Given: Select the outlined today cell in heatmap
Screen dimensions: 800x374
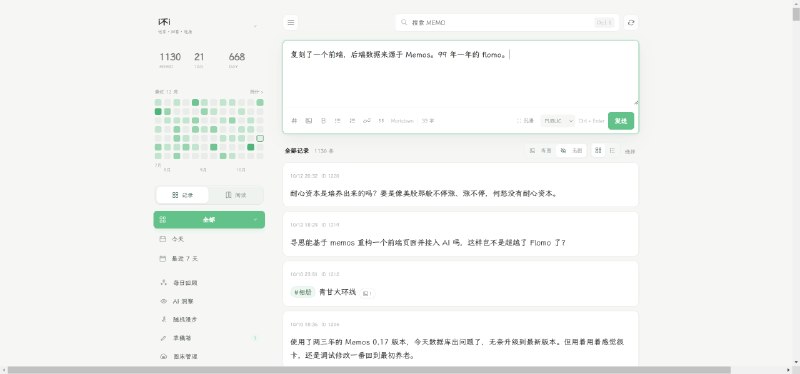Looking at the screenshot, I should click(x=260, y=138).
